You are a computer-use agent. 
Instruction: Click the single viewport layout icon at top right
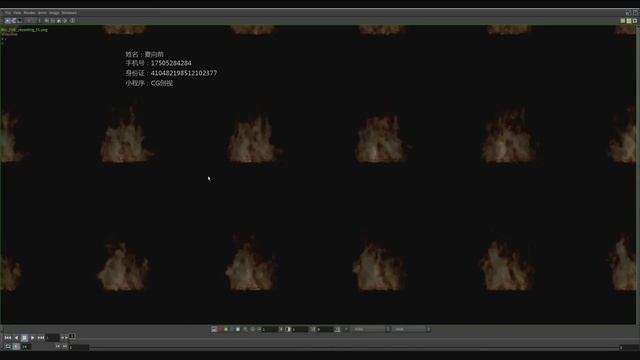[635, 20]
